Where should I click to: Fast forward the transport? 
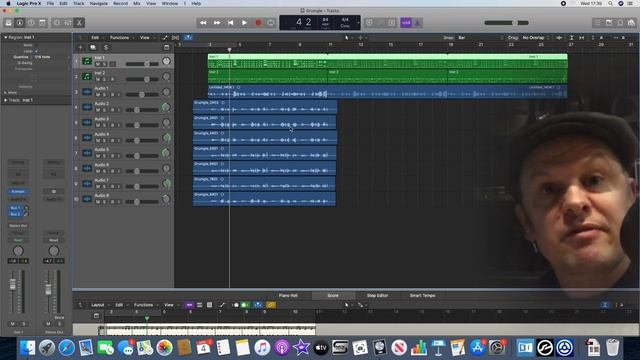217,23
